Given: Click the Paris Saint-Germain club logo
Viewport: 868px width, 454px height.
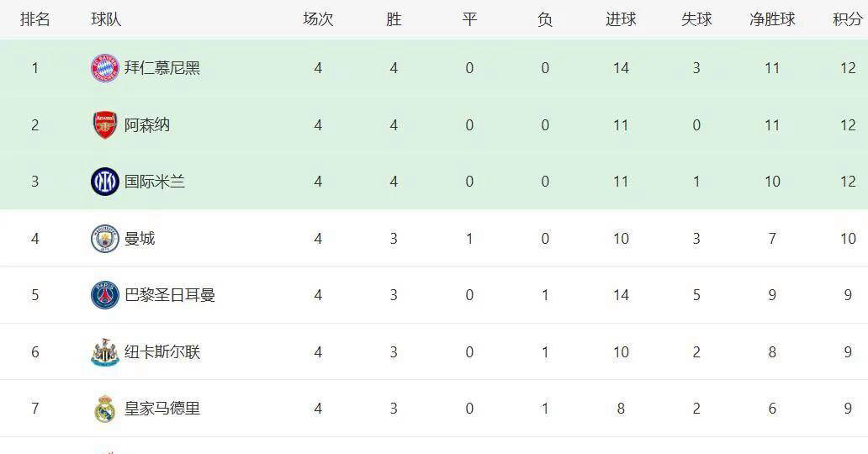Looking at the screenshot, I should point(105,295).
